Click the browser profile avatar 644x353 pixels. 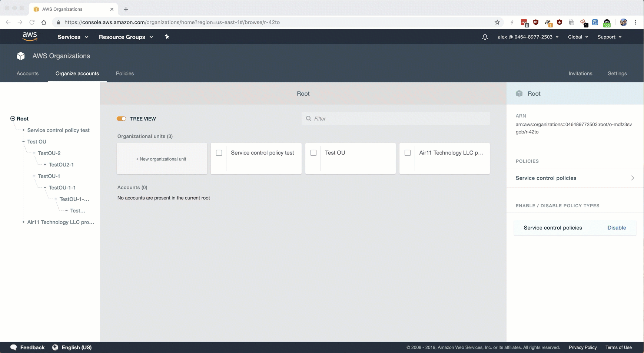tap(624, 22)
